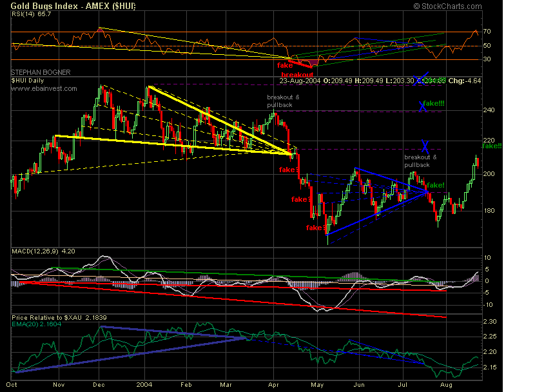The height and width of the screenshot is (392, 535).
Task: Click the MACD(12,26,9) indicator label
Action: pyautogui.click(x=43, y=251)
